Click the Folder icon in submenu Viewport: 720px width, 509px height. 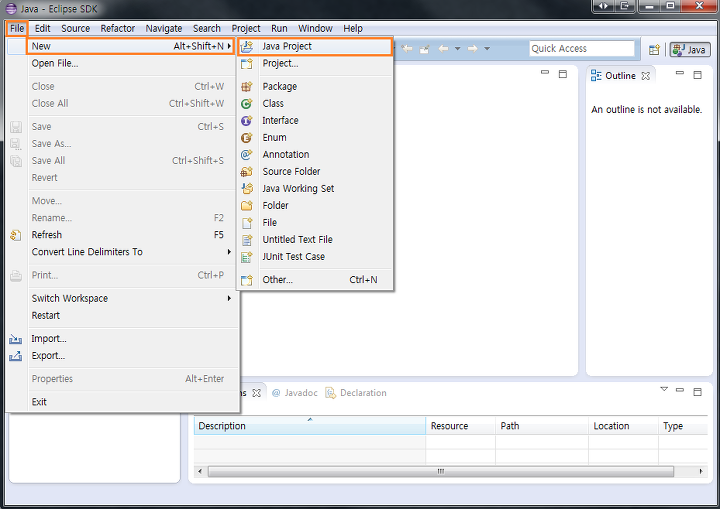pos(247,205)
